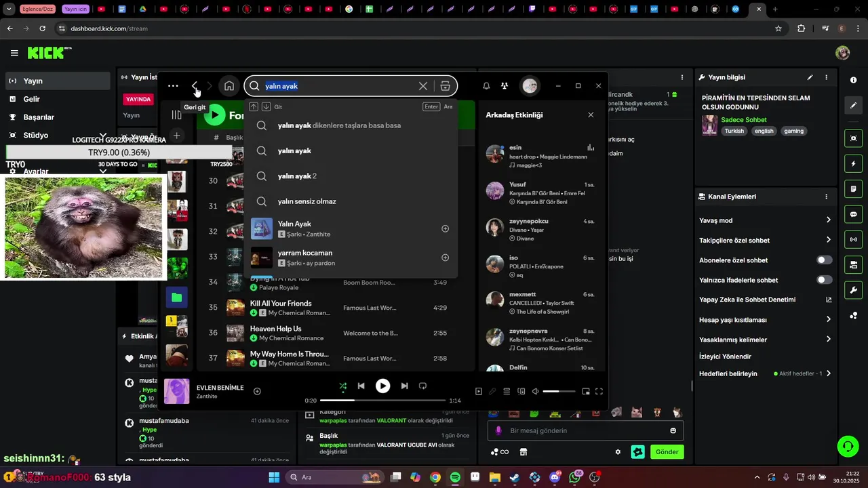Skip to next track in Spotify
The height and width of the screenshot is (488, 868).
(404, 386)
